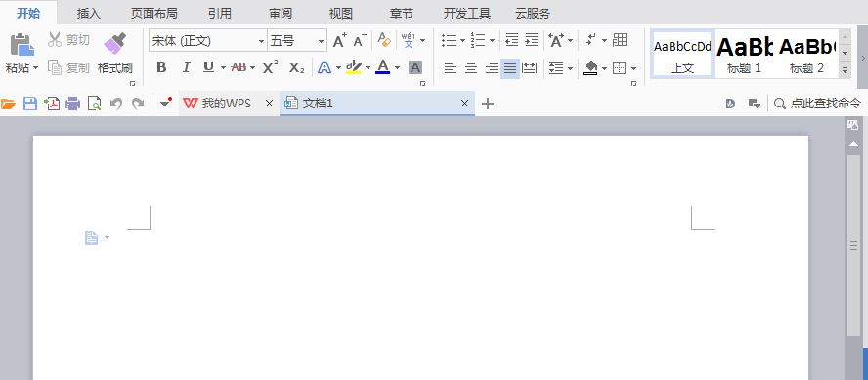Open the font size 五号 dropdown
The height and width of the screenshot is (380, 868).
pos(321,41)
